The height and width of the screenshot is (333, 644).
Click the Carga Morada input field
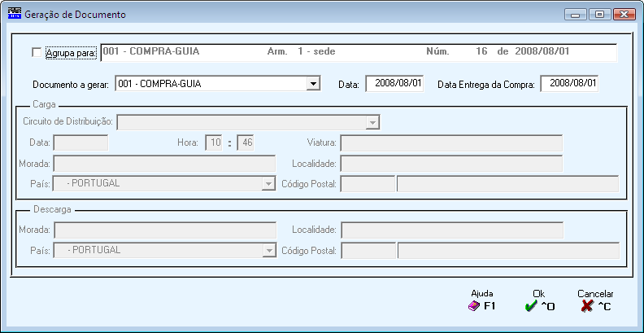pos(165,164)
